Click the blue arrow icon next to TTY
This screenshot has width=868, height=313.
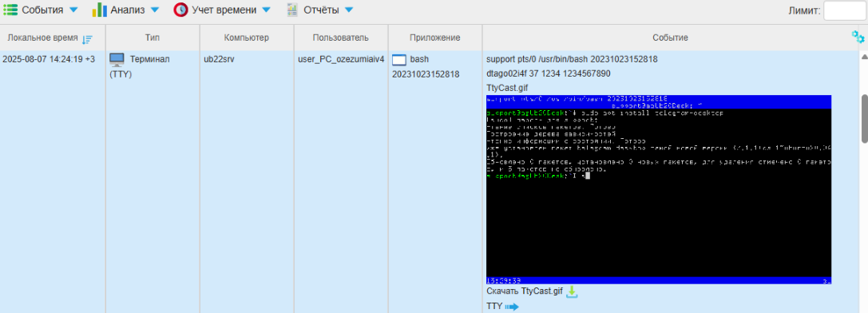click(512, 307)
